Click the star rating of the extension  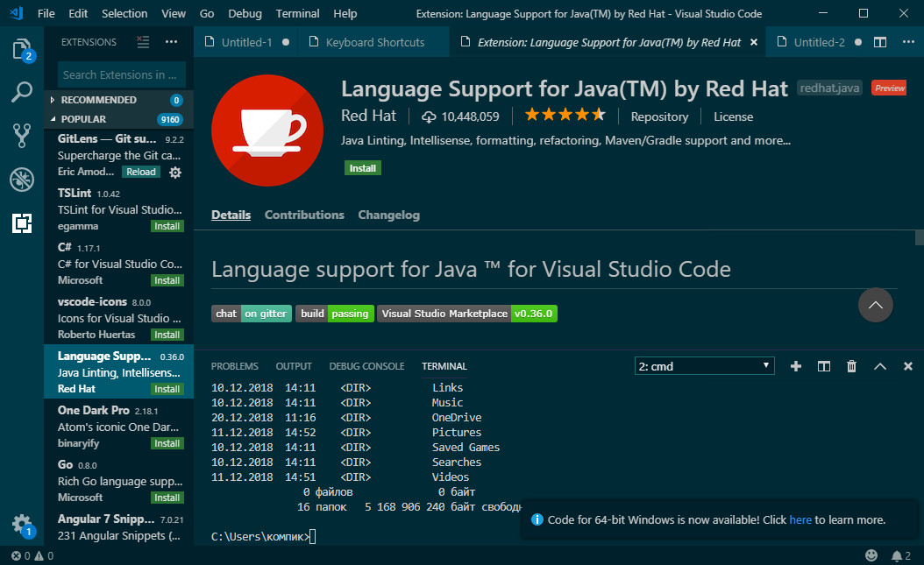click(x=565, y=115)
